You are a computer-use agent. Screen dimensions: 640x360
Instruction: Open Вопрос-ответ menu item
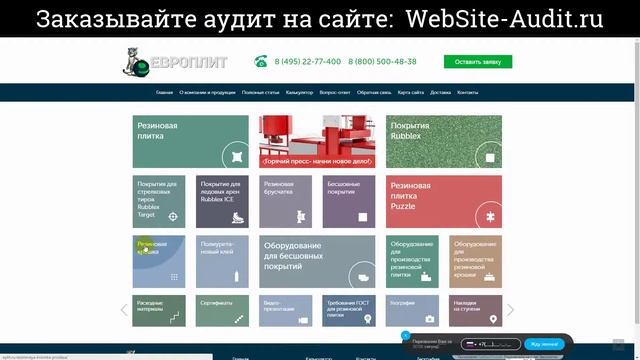(x=335, y=93)
